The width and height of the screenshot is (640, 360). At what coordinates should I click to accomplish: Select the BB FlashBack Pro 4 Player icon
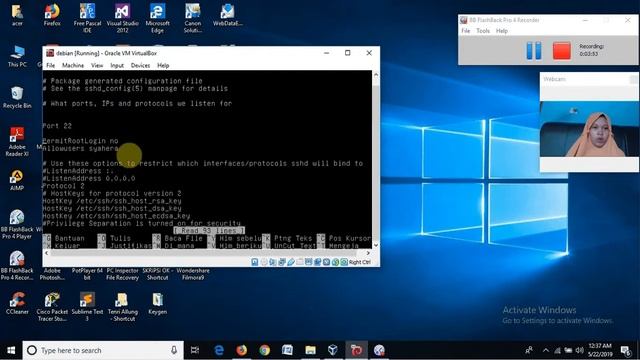pos(17,224)
